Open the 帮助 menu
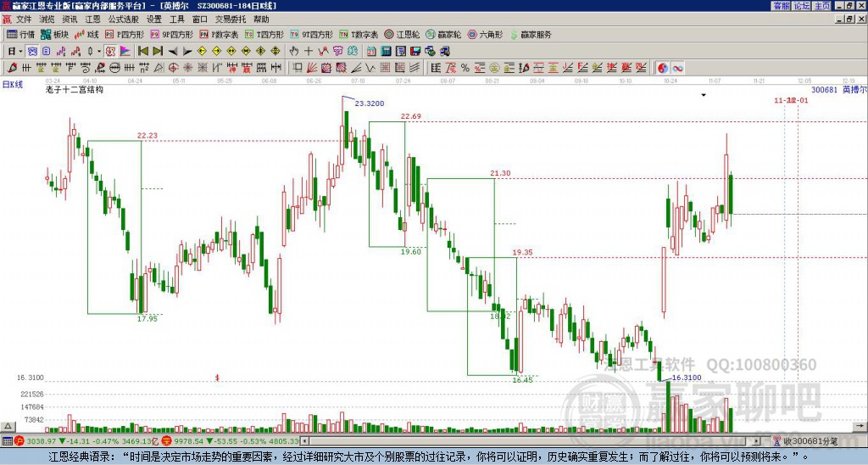868x465 pixels. [261, 20]
